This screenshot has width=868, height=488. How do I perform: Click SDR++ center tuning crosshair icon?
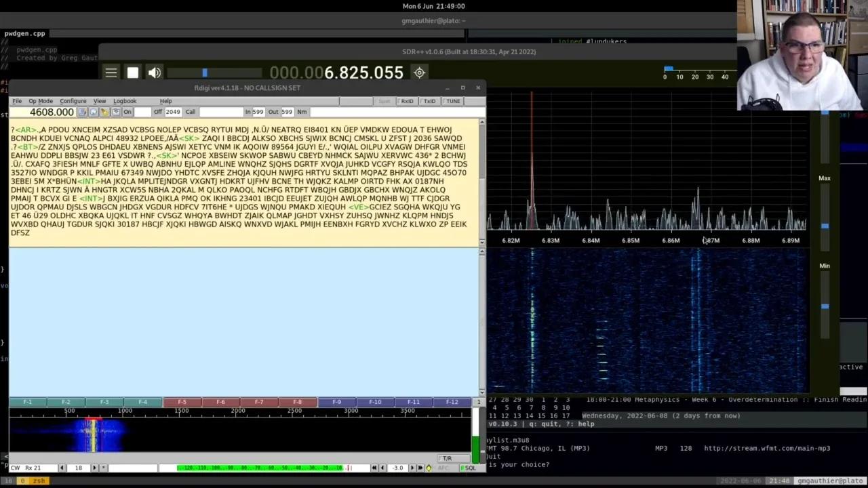point(419,73)
